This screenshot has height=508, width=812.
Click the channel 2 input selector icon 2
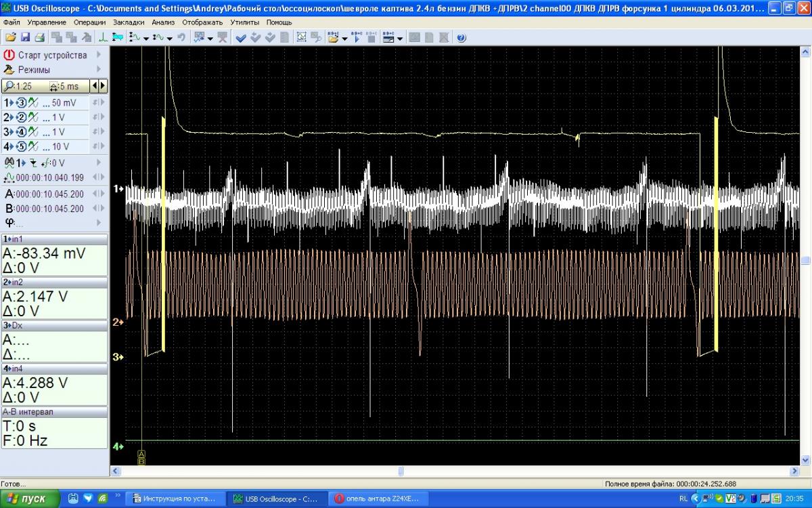[x=22, y=117]
